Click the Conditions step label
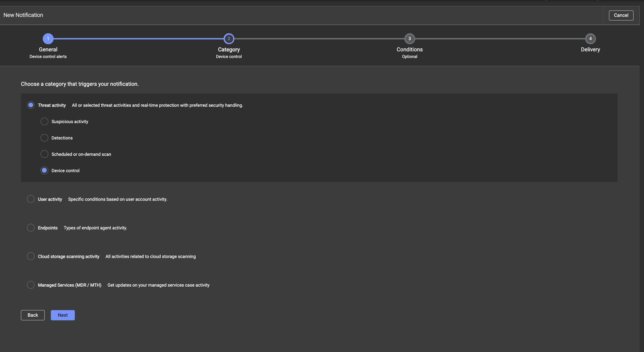644x352 pixels. 410,50
